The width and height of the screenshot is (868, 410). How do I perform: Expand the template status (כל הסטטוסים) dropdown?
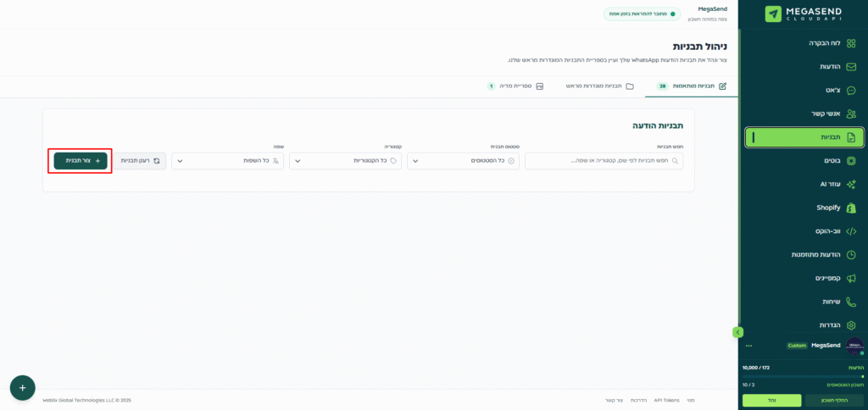[x=463, y=160]
